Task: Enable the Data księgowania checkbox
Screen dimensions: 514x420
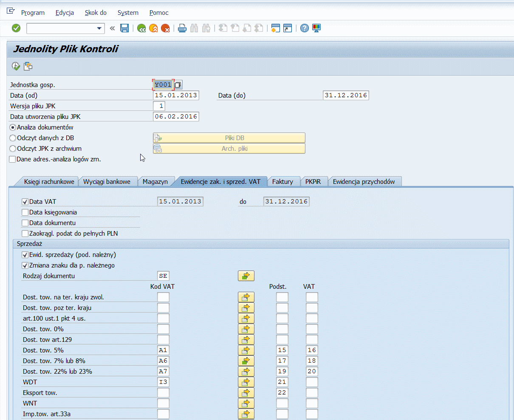Action: click(x=25, y=212)
